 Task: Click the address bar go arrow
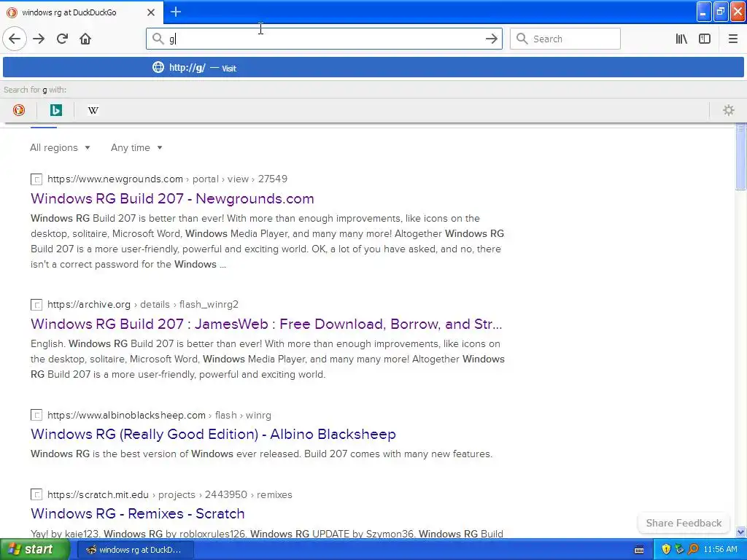click(x=491, y=39)
